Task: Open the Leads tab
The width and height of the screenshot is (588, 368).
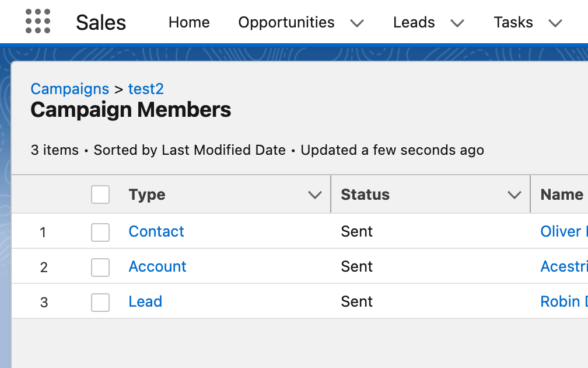Action: [x=414, y=22]
